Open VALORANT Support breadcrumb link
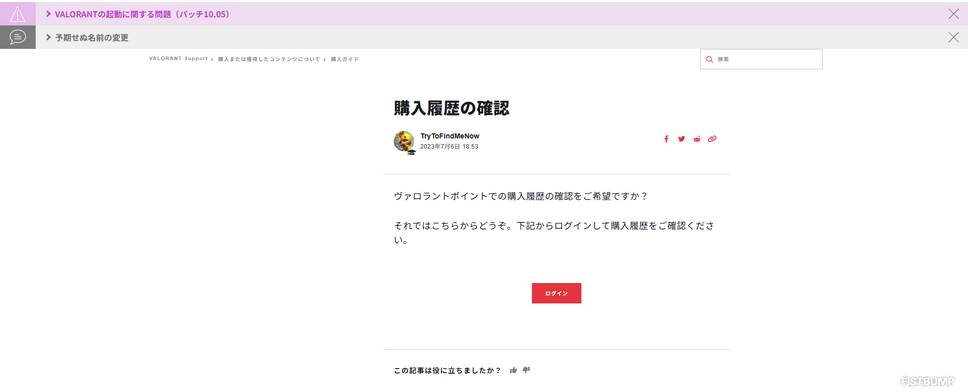968x392 pixels. (178, 59)
